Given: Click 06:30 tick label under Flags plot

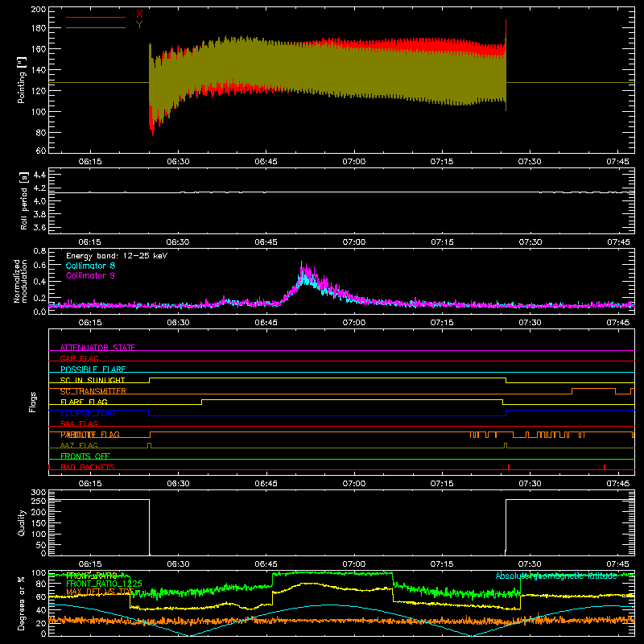Looking at the screenshot, I should (x=178, y=484).
